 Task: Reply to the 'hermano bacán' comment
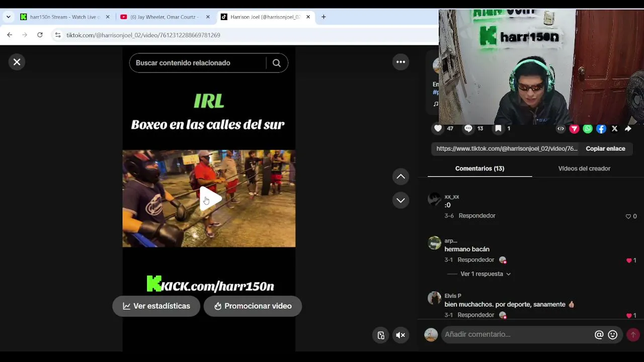click(x=476, y=260)
